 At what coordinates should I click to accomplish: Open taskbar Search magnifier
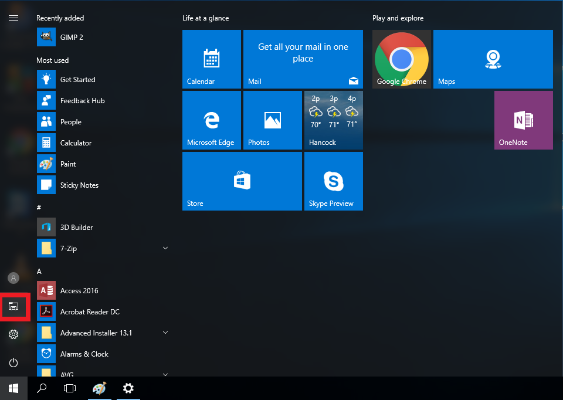point(42,388)
